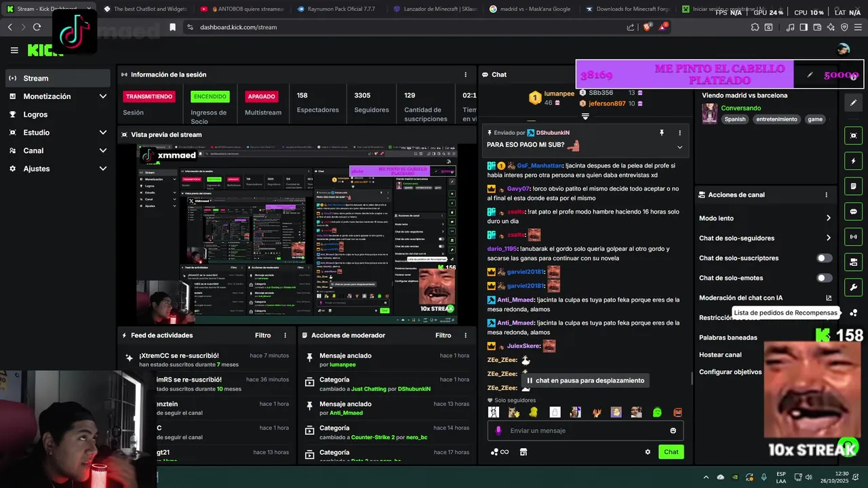Open Feed de actividades three-dot menu
Viewport: 868px width, 488px height.
(x=285, y=335)
